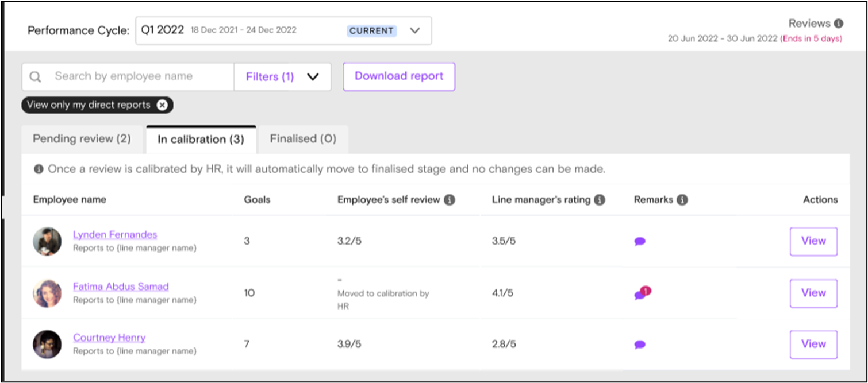Screen dimensions: 868x383
Task: Click Courtney Henry's avatar thumbnail
Action: tap(47, 344)
